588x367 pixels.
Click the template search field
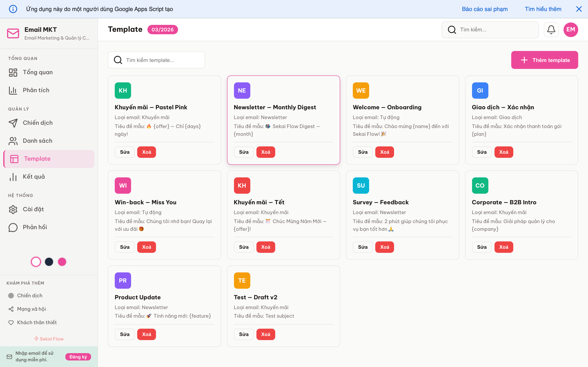[156, 60]
